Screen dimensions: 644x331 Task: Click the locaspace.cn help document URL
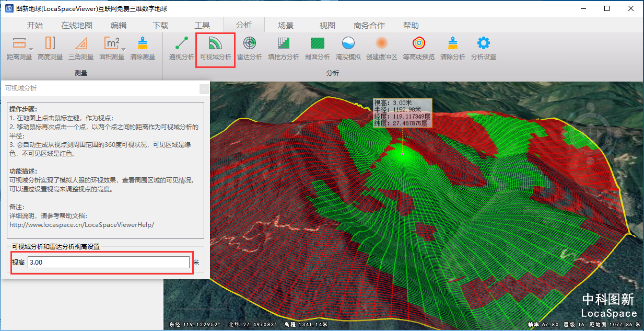(x=82, y=224)
